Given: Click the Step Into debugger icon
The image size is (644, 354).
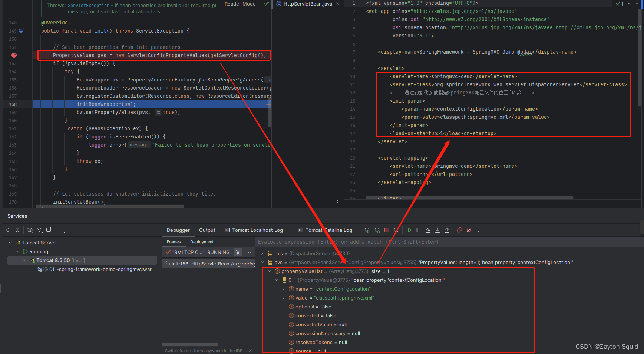Looking at the screenshot, I should pyautogui.click(x=437, y=230).
